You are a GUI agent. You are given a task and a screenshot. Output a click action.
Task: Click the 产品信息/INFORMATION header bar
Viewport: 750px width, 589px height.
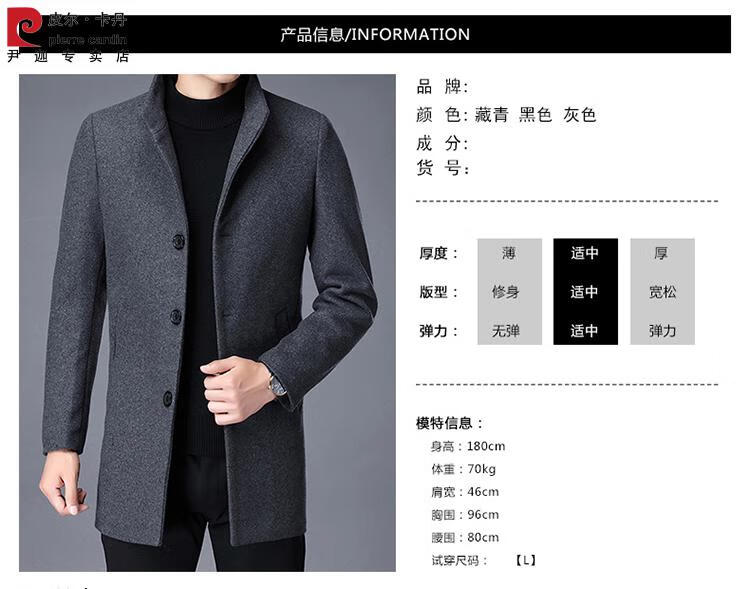pyautogui.click(x=375, y=34)
